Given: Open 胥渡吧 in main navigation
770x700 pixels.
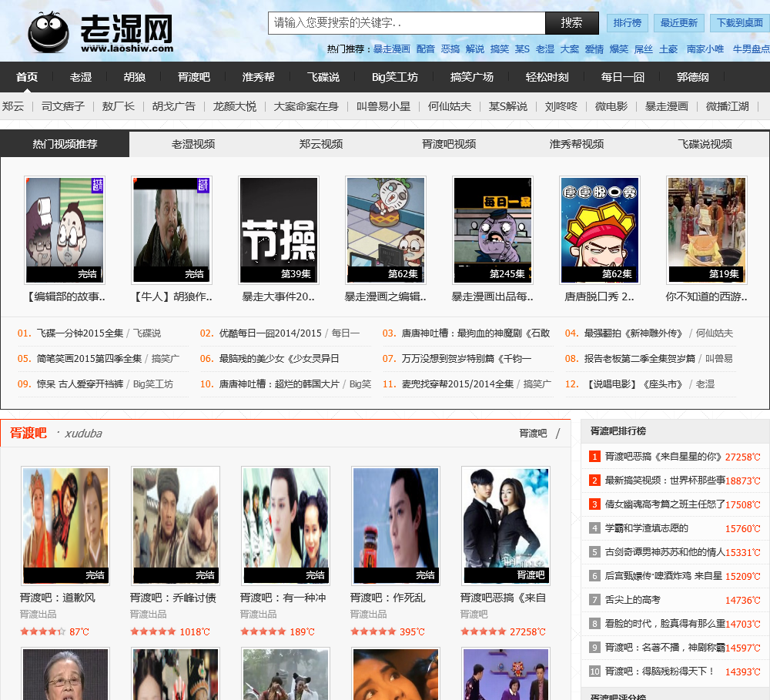Looking at the screenshot, I should (194, 77).
